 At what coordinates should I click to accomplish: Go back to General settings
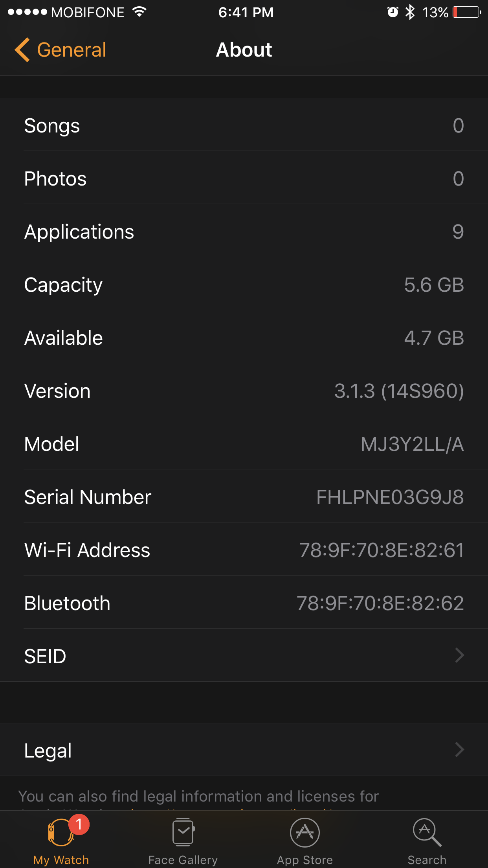(61, 50)
